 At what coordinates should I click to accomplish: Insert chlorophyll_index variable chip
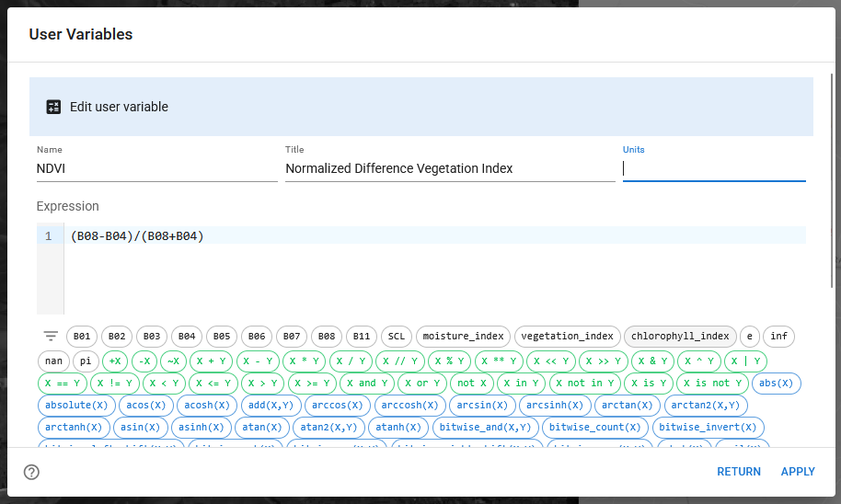[680, 337]
